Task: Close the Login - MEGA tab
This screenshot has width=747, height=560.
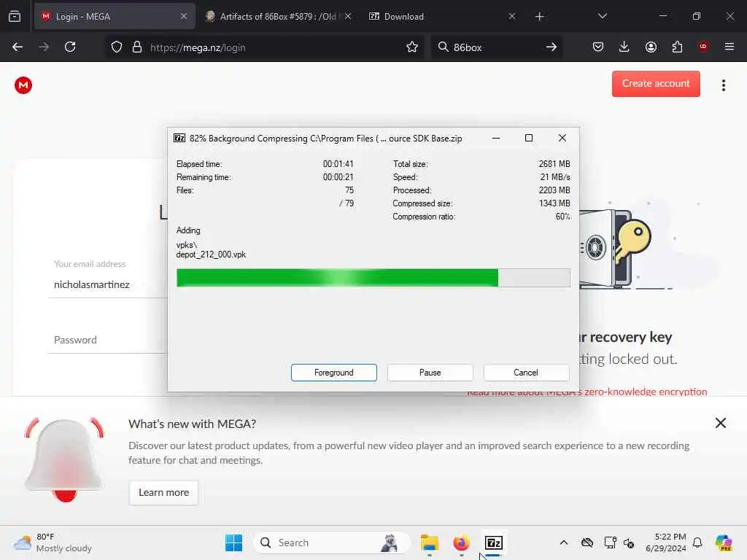Action: coord(184,17)
